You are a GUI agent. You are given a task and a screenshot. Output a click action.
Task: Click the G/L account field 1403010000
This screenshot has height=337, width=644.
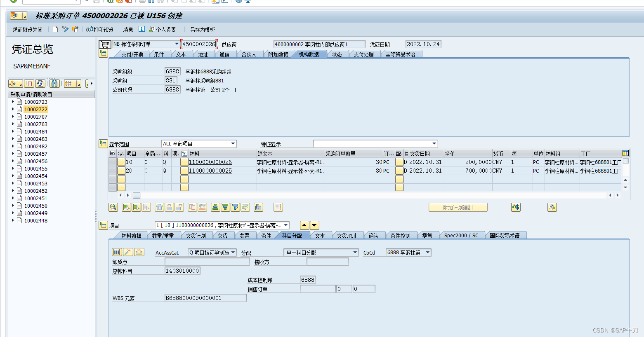[182, 271]
